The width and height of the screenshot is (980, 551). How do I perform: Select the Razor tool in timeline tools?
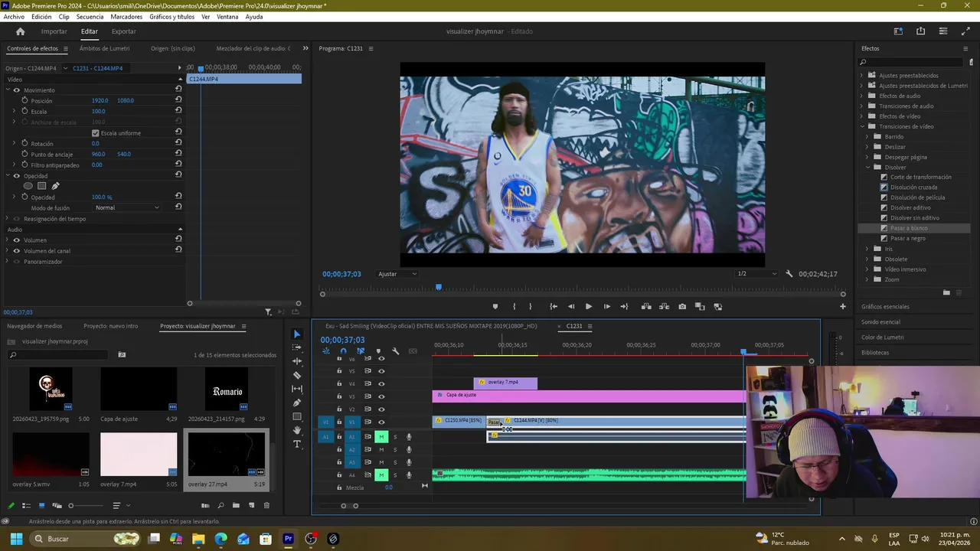(x=297, y=375)
